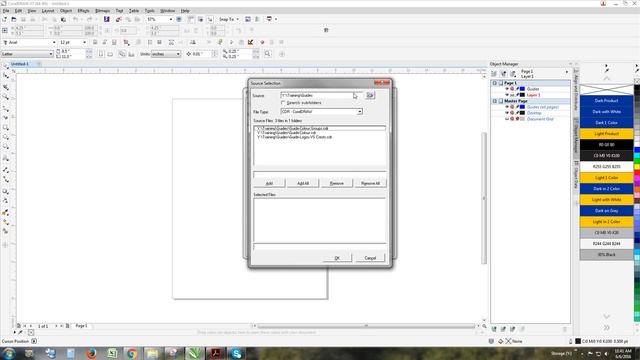Toggle visibility eye of Desktop layer

[x=507, y=113]
